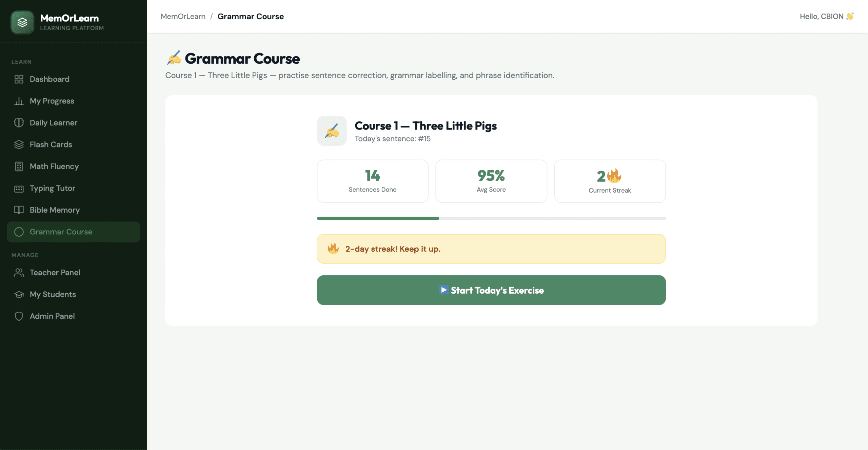
Task: Click the course progress bar
Action: pos(491,218)
